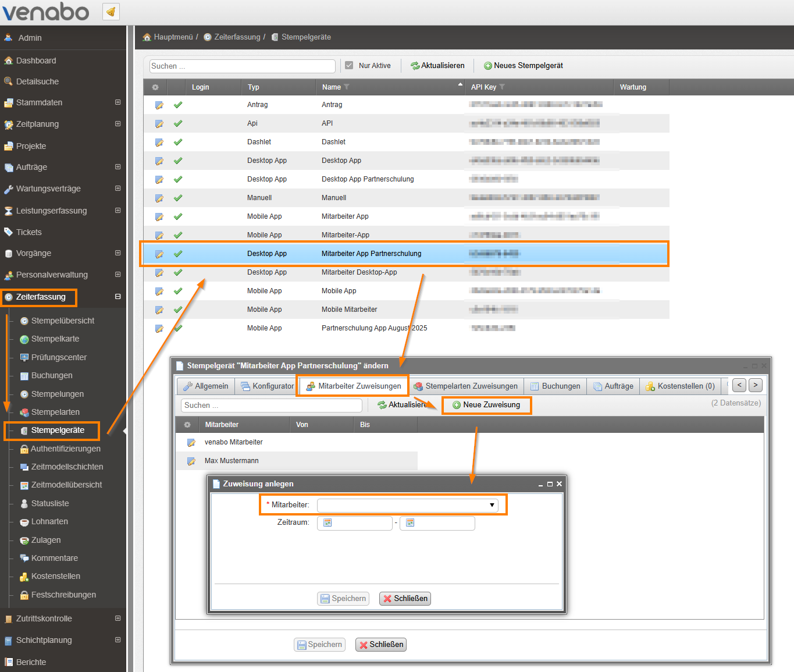
Task: Toggle the Nur Aktive checkbox
Action: click(349, 66)
